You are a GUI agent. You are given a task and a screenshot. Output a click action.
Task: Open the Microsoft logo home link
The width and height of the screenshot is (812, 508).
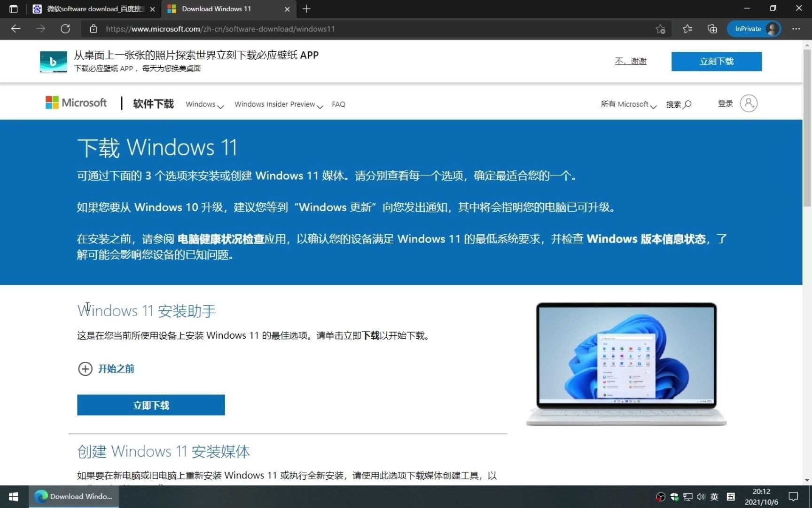pyautogui.click(x=76, y=103)
